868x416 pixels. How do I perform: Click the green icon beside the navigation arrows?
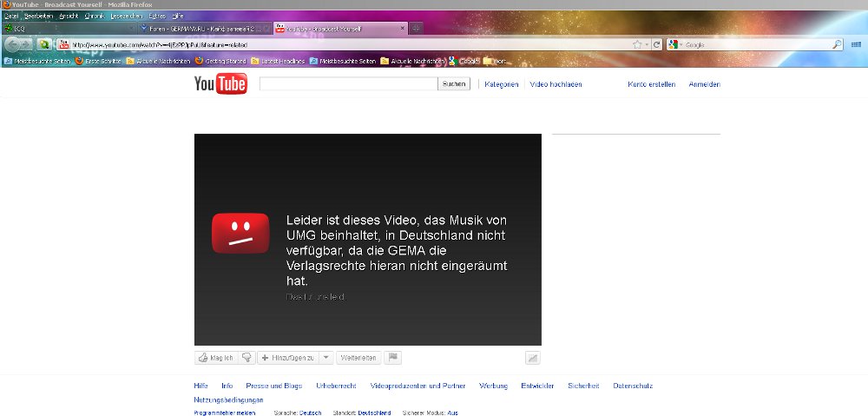click(44, 45)
